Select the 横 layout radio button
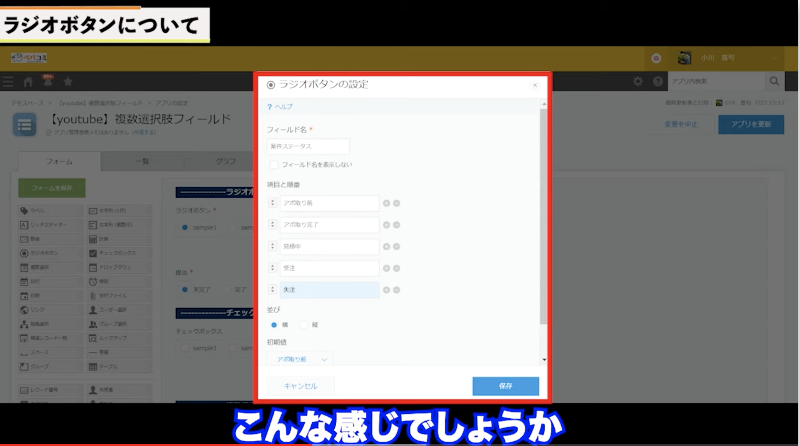This screenshot has height=446, width=800. (x=273, y=324)
